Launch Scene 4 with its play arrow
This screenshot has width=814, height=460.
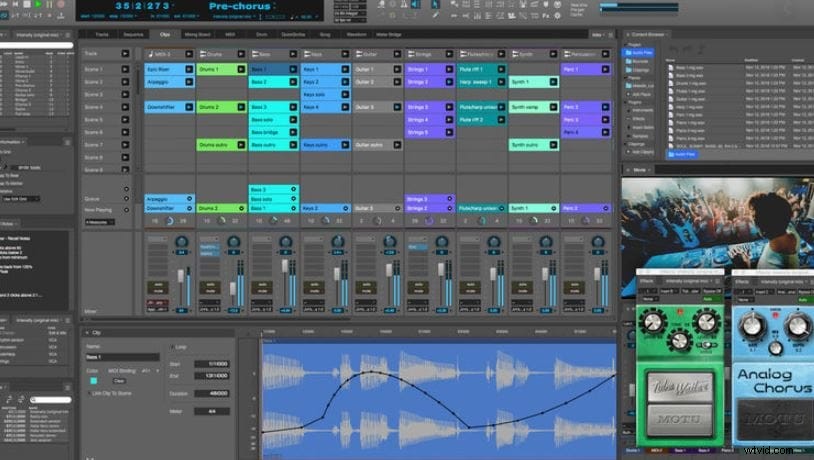point(125,107)
